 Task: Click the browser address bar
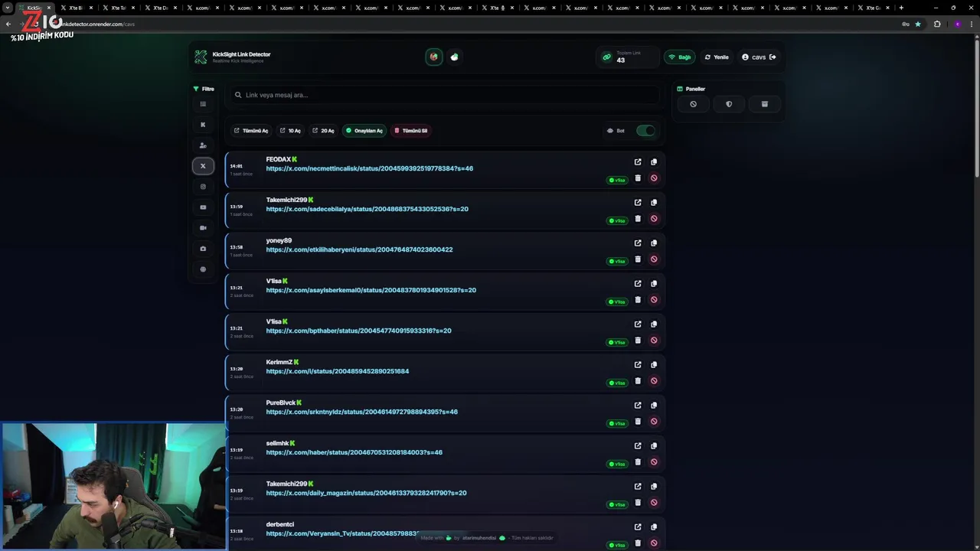click(475, 24)
